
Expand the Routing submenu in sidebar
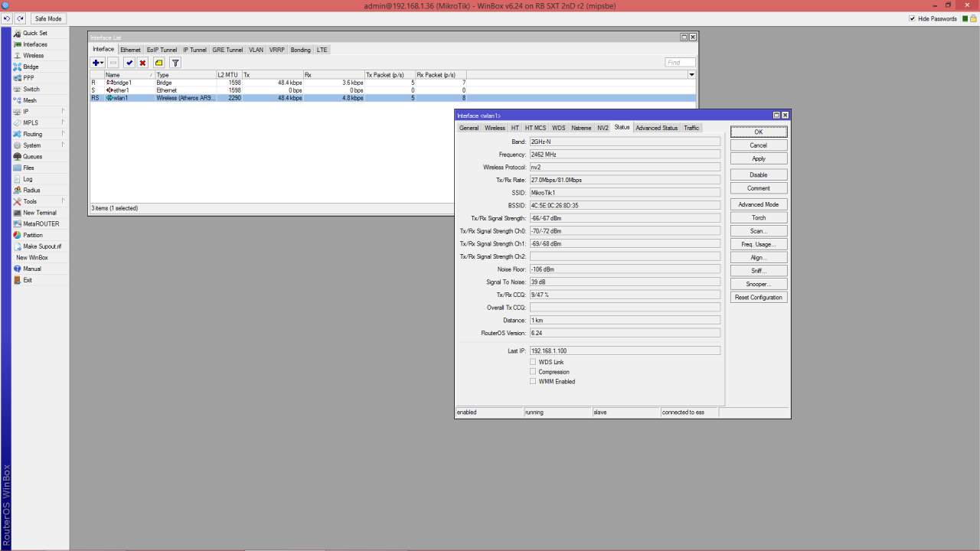[x=38, y=134]
